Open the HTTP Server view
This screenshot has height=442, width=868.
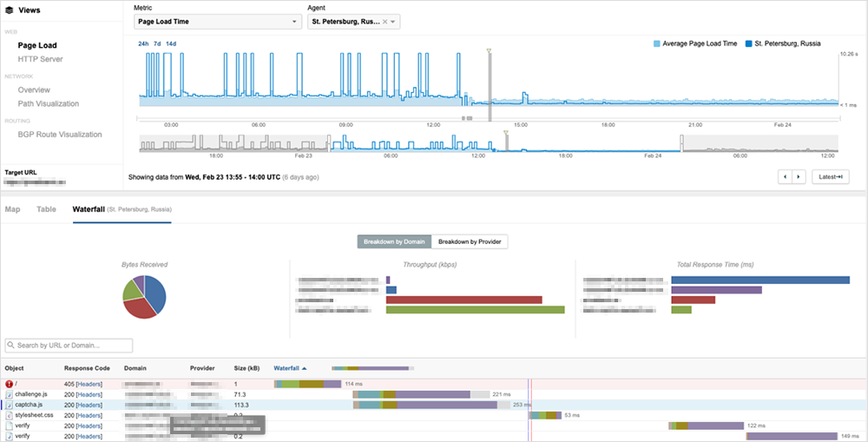point(40,59)
